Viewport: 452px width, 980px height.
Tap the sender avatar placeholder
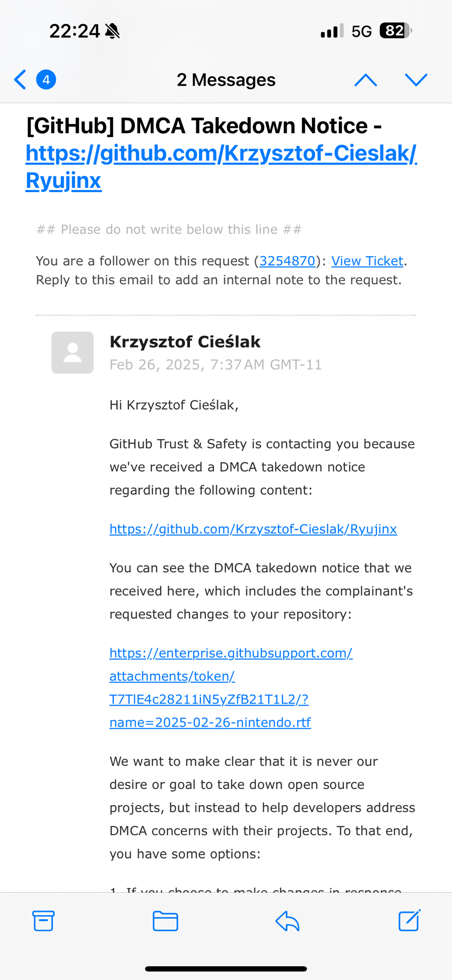(x=73, y=353)
